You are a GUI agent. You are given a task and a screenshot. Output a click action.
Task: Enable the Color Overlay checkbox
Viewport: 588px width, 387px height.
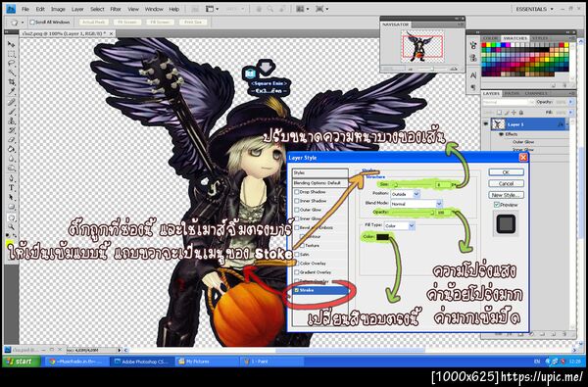(297, 264)
